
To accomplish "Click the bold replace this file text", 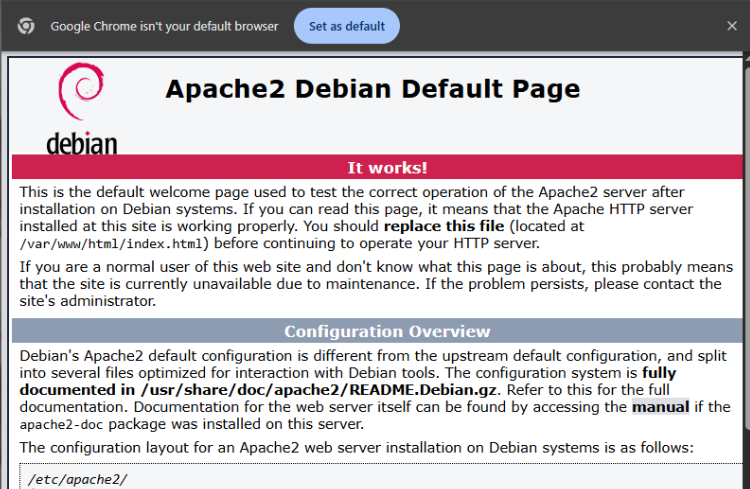I will coord(444,226).
